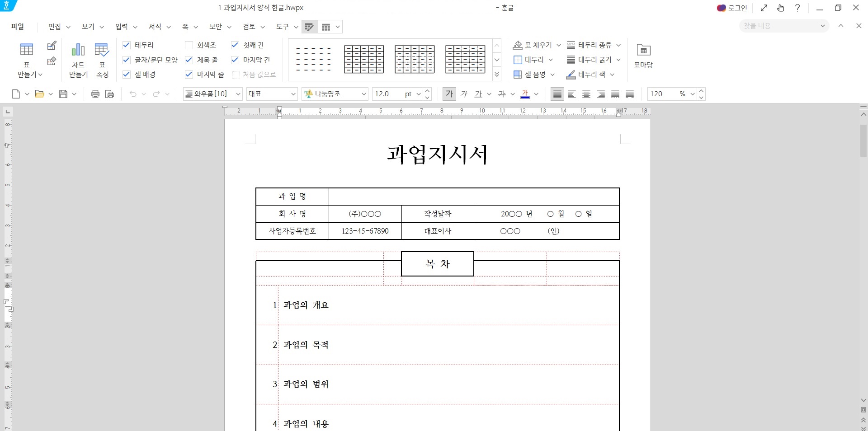Open the 편집 menu

pyautogui.click(x=55, y=27)
